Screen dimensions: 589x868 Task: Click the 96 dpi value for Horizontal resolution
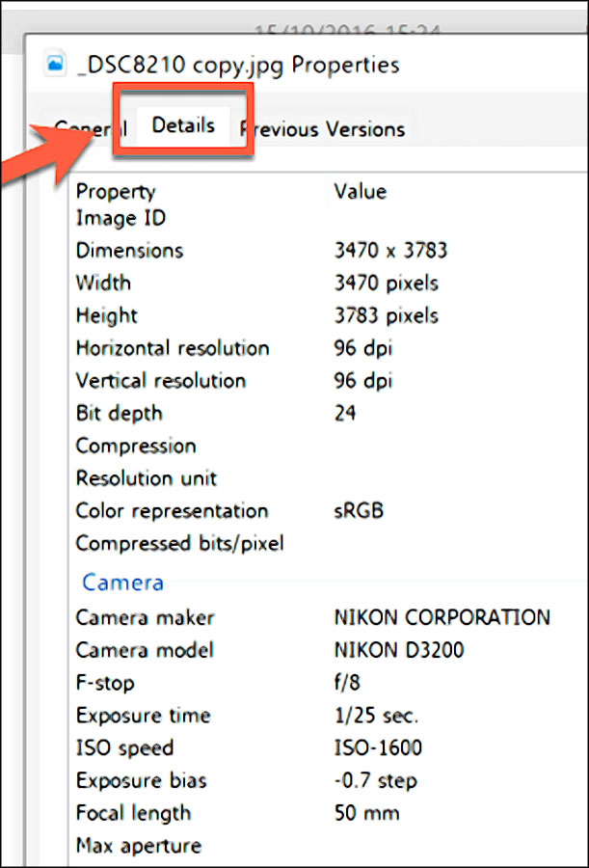click(363, 348)
